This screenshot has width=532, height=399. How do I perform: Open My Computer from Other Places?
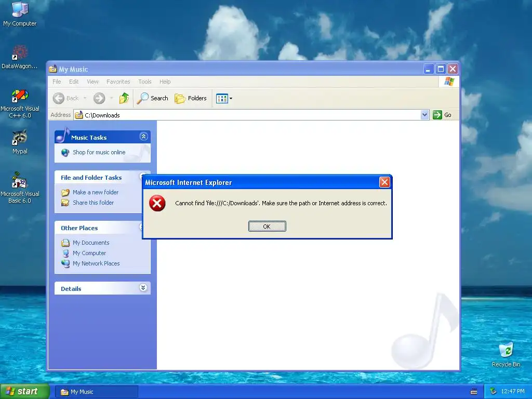click(x=89, y=253)
